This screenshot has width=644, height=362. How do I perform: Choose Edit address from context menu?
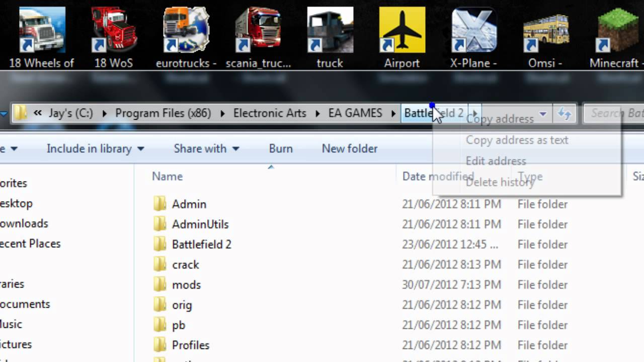click(496, 161)
